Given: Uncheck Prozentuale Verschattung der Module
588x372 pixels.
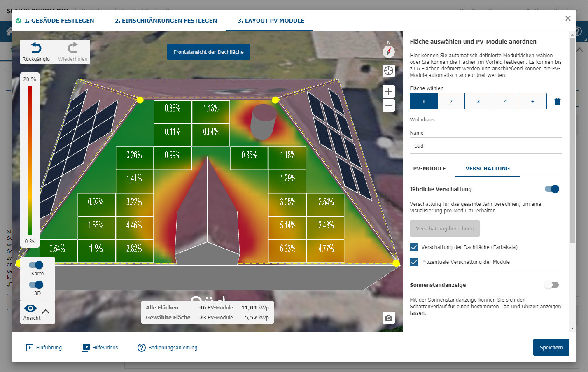Looking at the screenshot, I should coord(413,262).
